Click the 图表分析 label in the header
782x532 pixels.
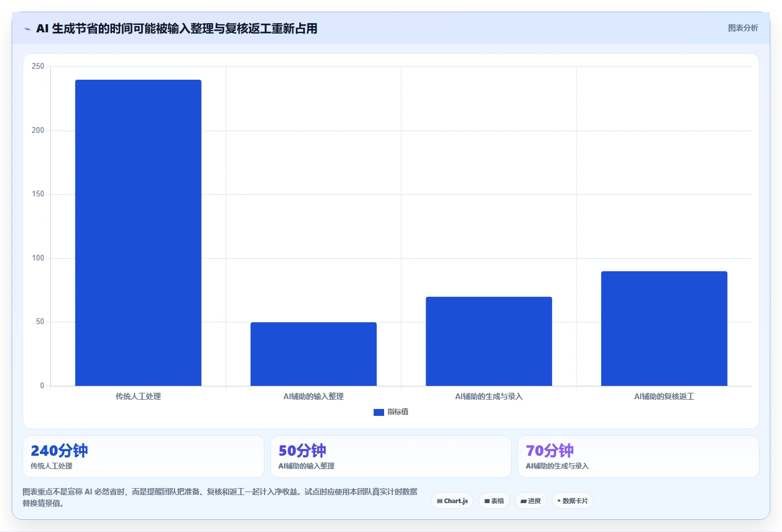743,28
